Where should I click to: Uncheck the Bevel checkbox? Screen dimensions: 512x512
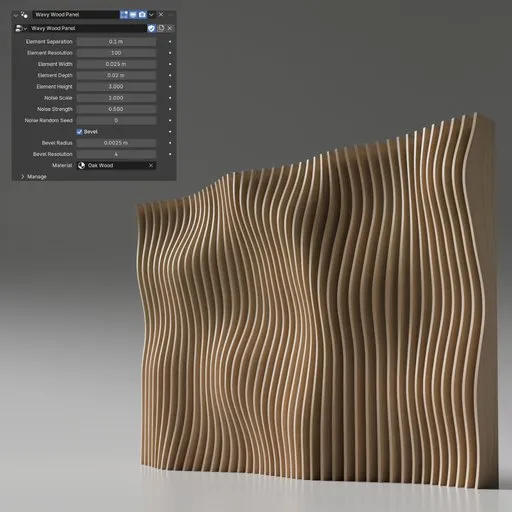[80, 132]
